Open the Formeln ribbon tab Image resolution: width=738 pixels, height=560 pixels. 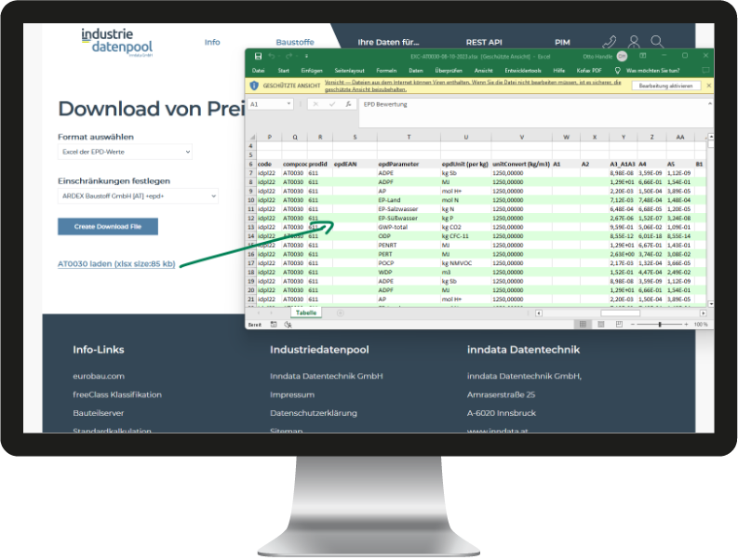pyautogui.click(x=386, y=71)
